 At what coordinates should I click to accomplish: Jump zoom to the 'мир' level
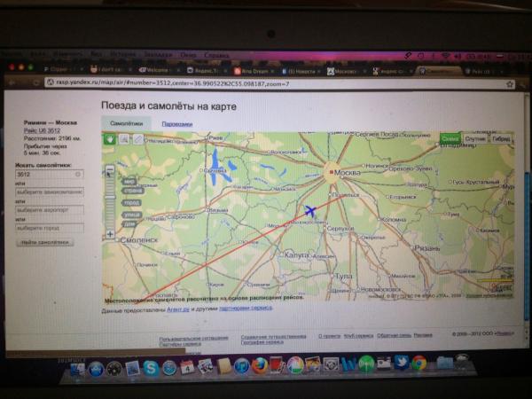click(x=129, y=182)
